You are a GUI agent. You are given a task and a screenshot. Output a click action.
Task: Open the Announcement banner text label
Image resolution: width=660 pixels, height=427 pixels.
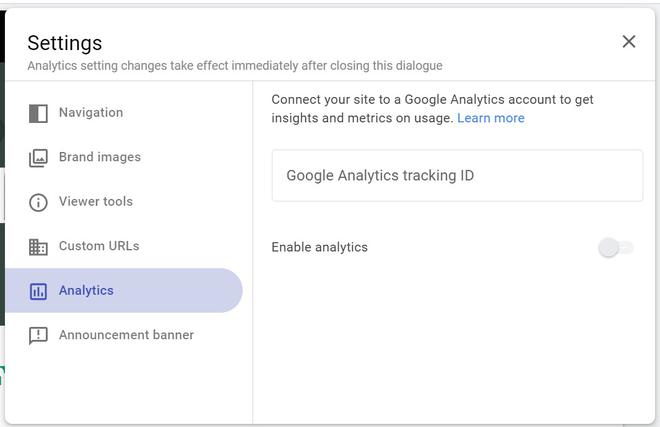coord(126,335)
